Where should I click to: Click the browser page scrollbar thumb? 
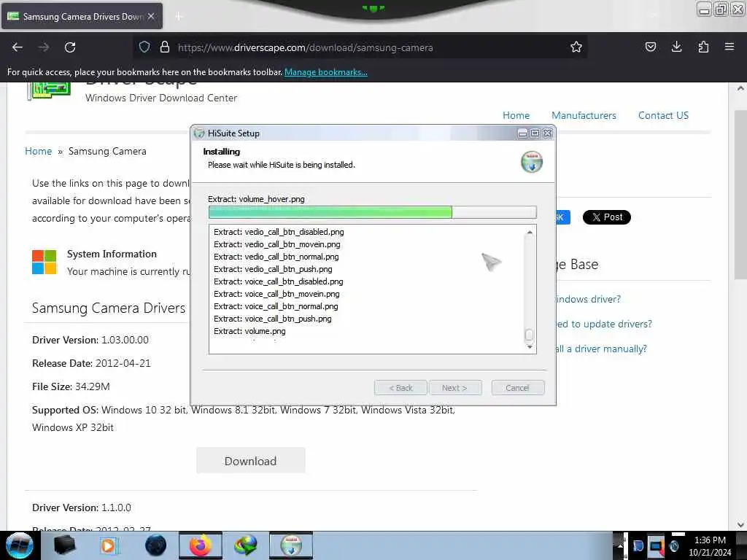pyautogui.click(x=740, y=194)
